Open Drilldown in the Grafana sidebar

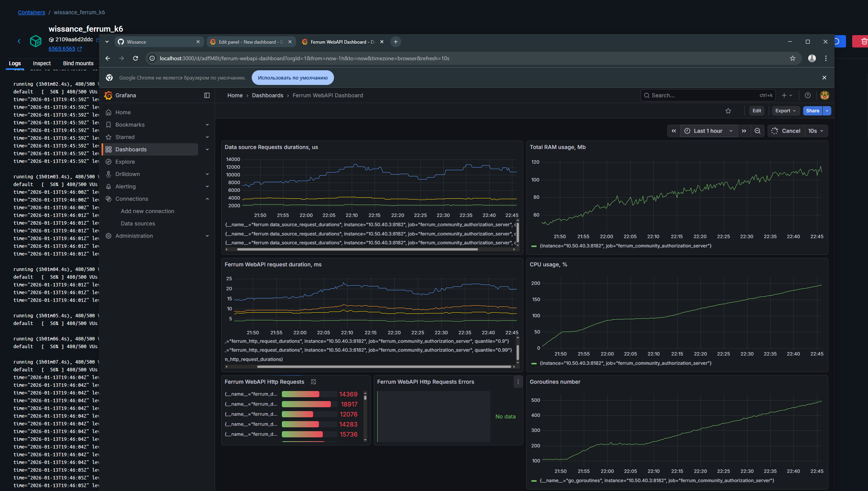click(x=127, y=174)
